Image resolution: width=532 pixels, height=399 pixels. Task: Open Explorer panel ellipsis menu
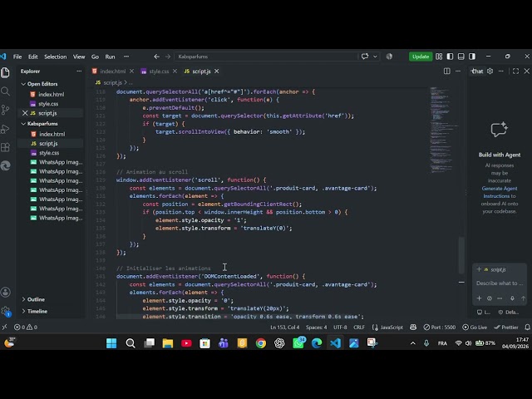point(79,71)
